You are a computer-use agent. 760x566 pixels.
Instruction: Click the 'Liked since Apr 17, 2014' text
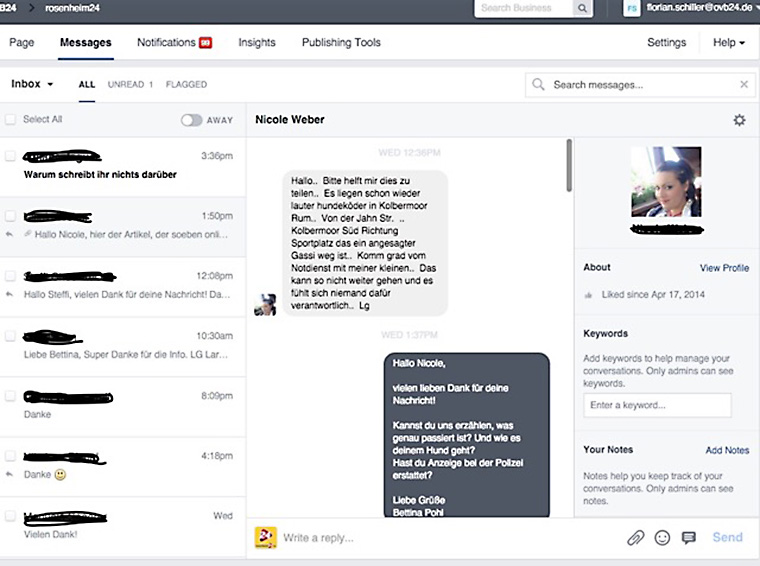(x=653, y=295)
